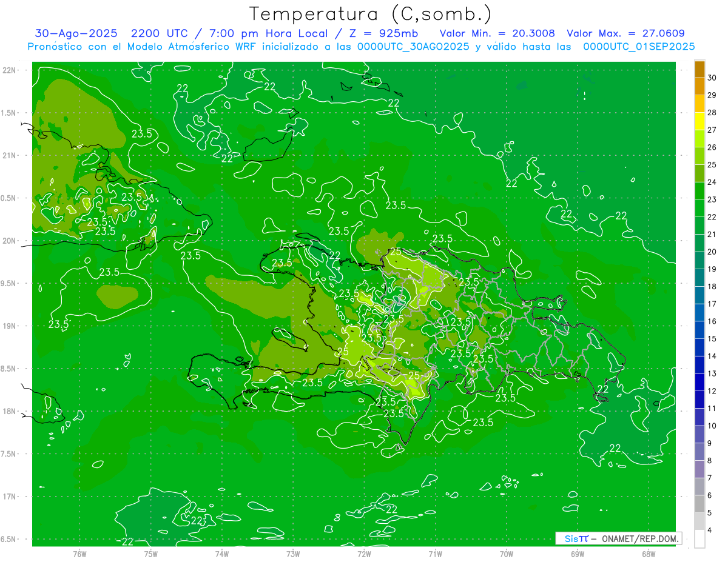Select the blue color band between 15 and 16
This screenshot has width=728, height=562.
click(699, 330)
